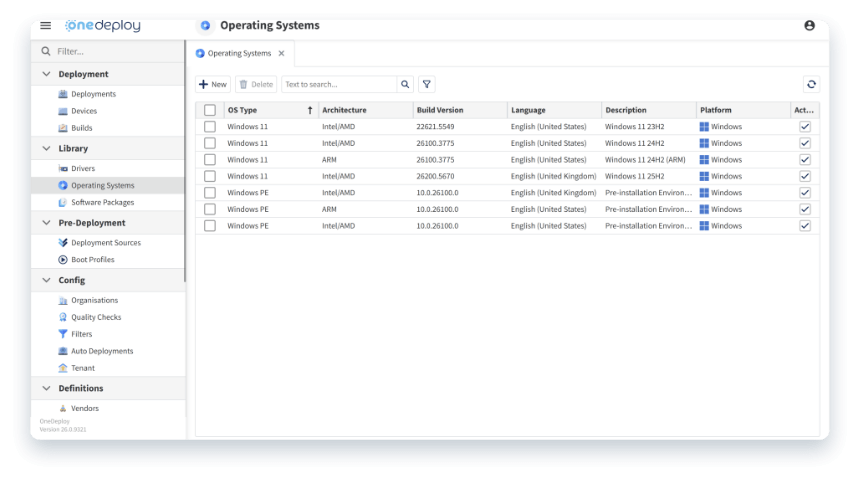The image size is (860, 480).
Task: Open Drivers in the Library section
Action: pyautogui.click(x=83, y=168)
